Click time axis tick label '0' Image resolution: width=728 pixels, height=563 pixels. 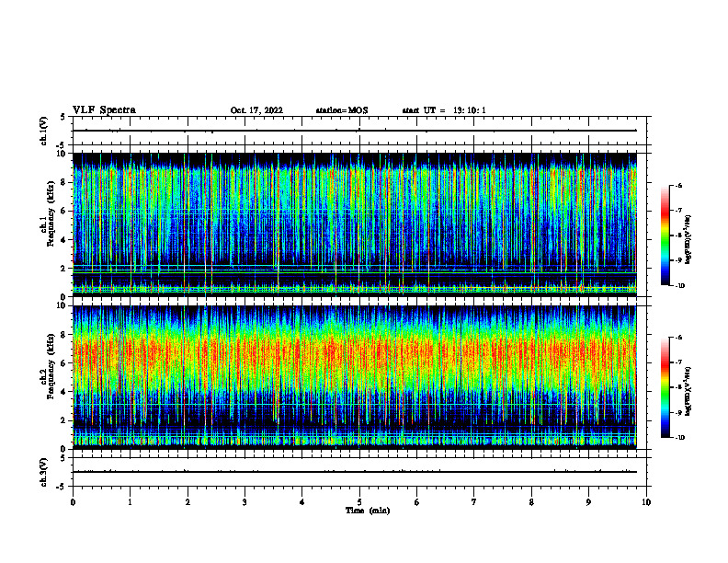[x=73, y=502]
